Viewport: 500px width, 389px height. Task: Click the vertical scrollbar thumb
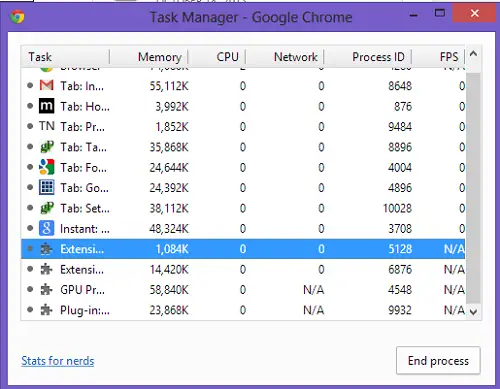pyautogui.click(x=473, y=188)
